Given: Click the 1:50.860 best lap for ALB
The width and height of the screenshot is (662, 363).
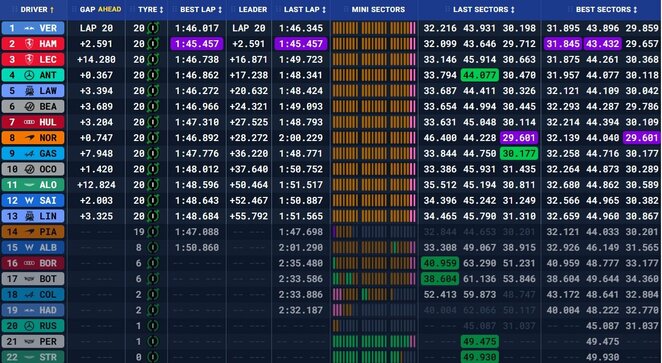Looking at the screenshot, I should [x=197, y=247].
